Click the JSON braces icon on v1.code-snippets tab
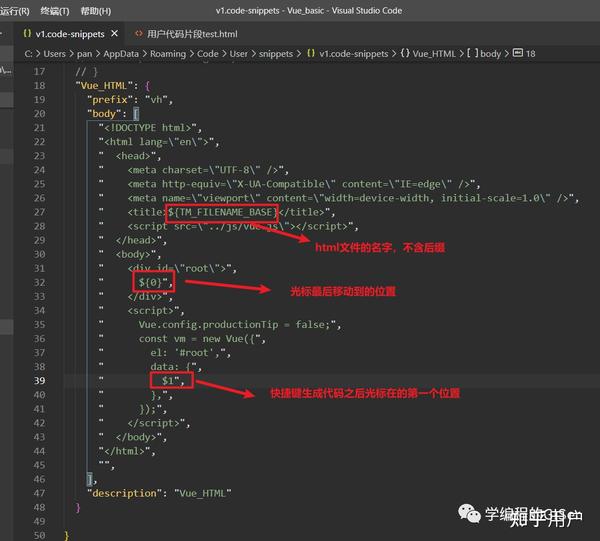 27,34
